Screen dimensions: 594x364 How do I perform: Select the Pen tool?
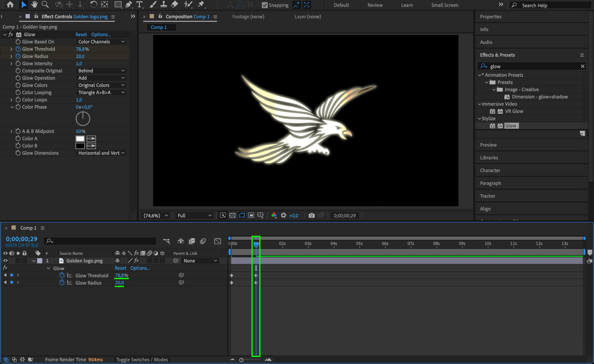click(129, 4)
